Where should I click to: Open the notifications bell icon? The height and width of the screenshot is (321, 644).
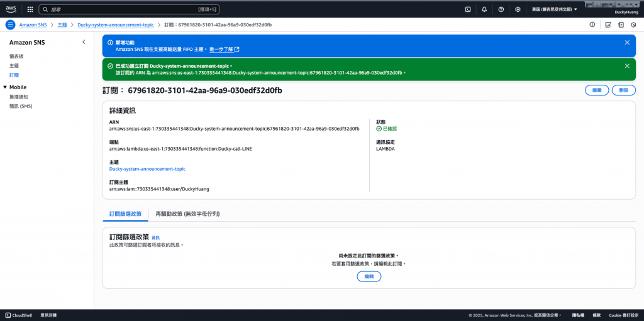[484, 9]
